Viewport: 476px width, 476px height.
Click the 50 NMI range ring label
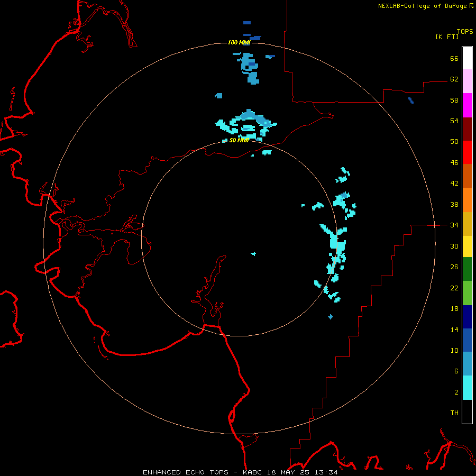point(239,140)
